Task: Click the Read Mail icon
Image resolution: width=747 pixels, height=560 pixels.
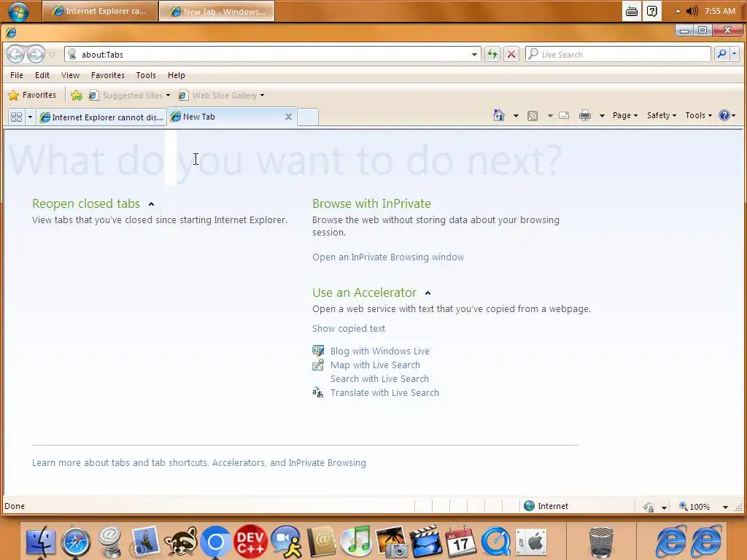Action: pyautogui.click(x=564, y=115)
